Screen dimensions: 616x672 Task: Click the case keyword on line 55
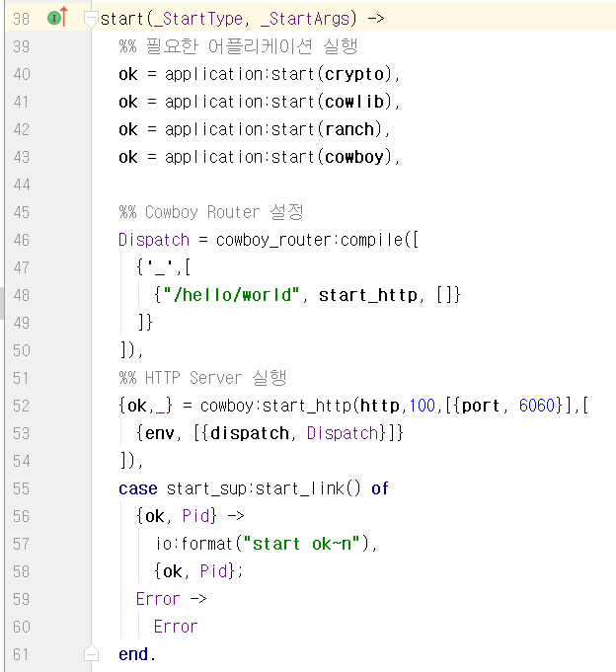click(138, 489)
